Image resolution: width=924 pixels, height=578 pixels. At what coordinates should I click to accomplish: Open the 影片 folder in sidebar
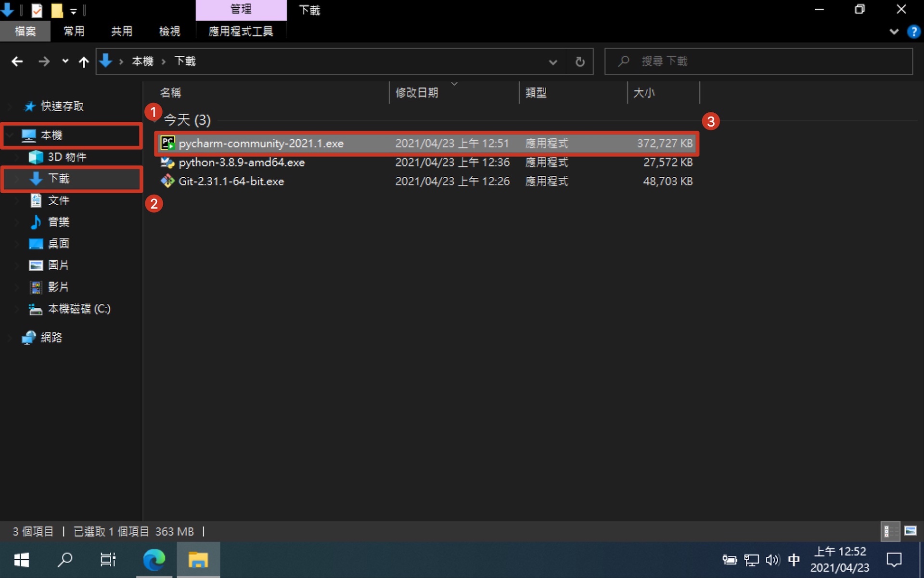coord(59,287)
